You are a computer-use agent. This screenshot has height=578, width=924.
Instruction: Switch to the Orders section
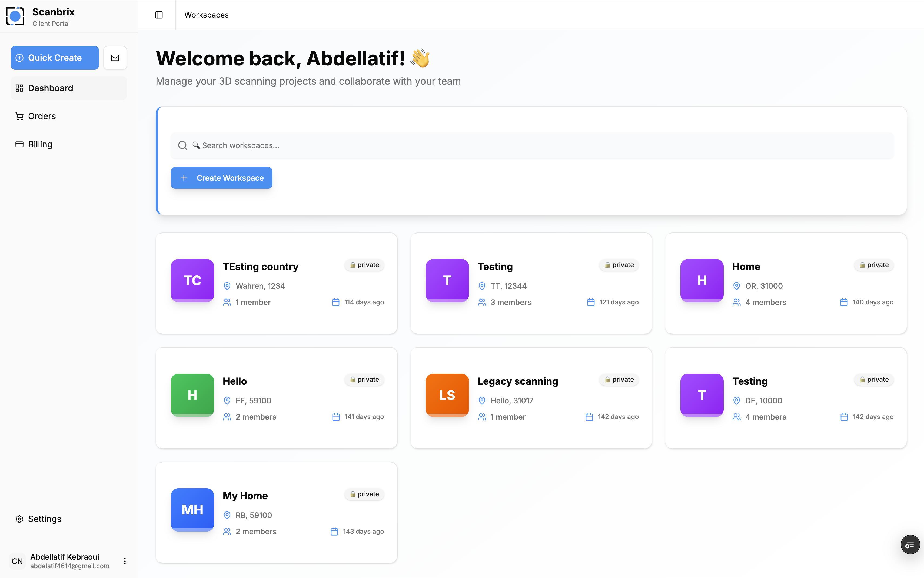[x=42, y=116]
